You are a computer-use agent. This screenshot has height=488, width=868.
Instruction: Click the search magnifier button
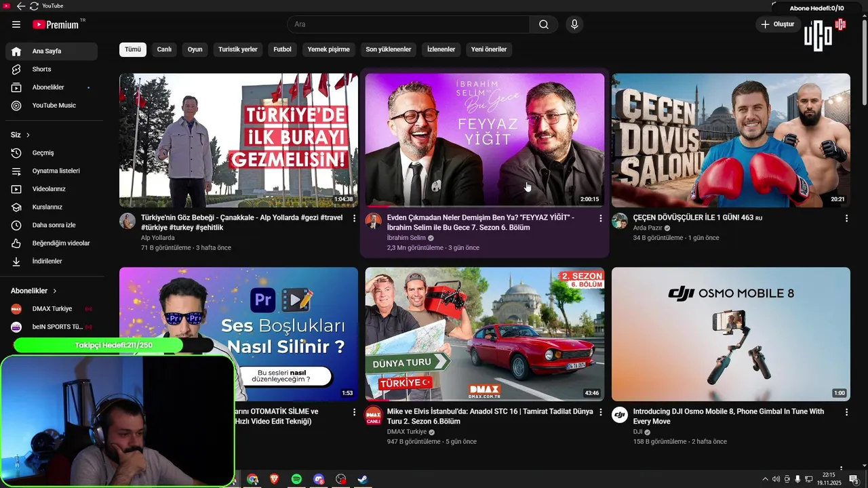point(544,24)
